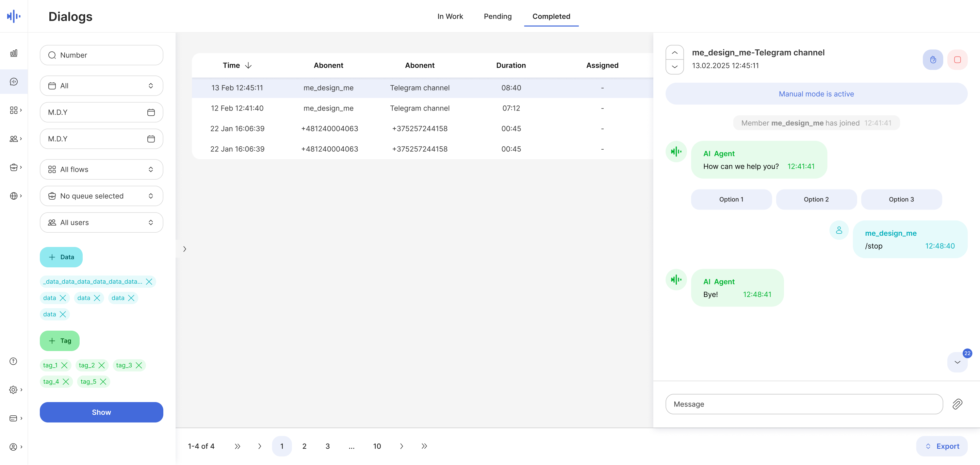Go to previous dialog arrow up
Screen dimensions: 980x465
(x=674, y=53)
